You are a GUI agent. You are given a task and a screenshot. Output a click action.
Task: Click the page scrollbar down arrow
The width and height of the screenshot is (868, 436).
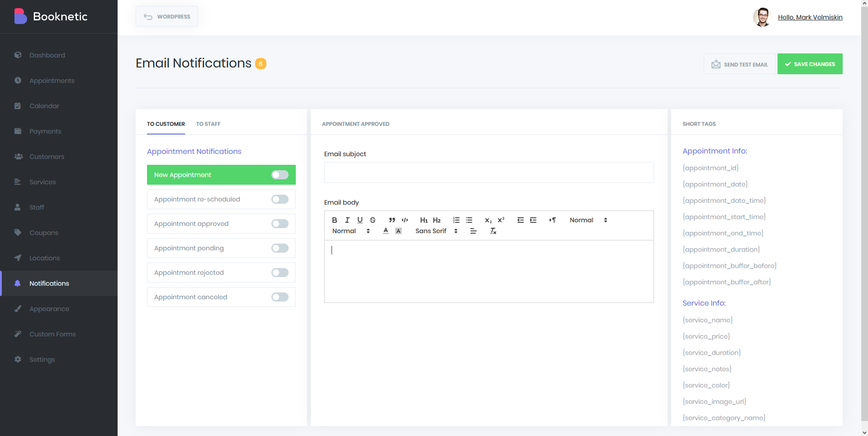click(x=864, y=432)
